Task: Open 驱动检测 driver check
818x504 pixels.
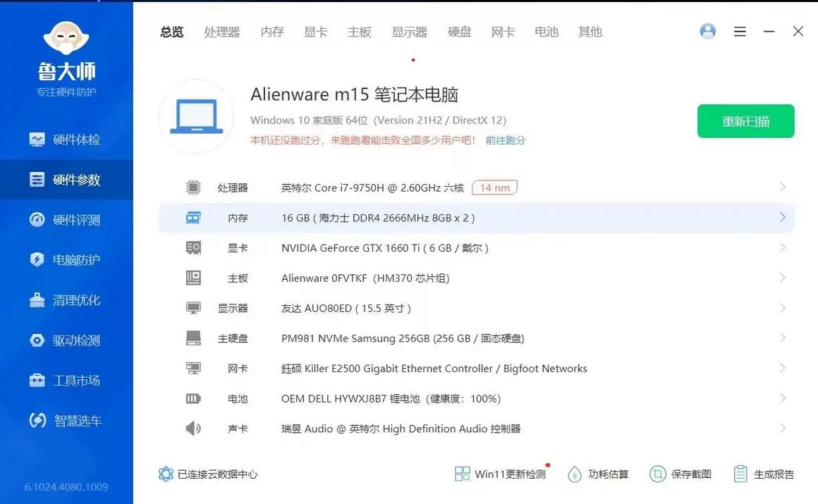Action: [x=66, y=340]
